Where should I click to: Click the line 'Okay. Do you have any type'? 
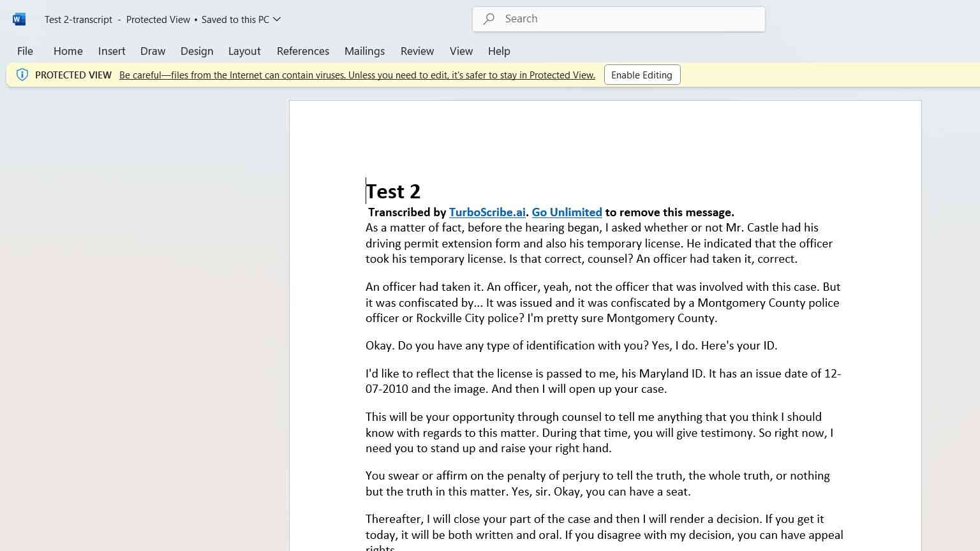pyautogui.click(x=571, y=346)
